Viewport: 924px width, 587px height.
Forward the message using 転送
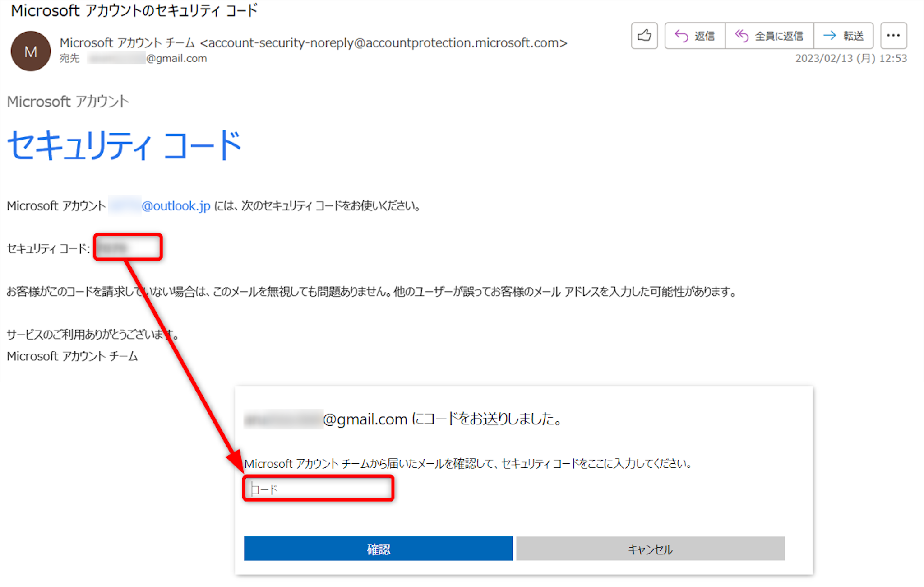[x=843, y=36]
